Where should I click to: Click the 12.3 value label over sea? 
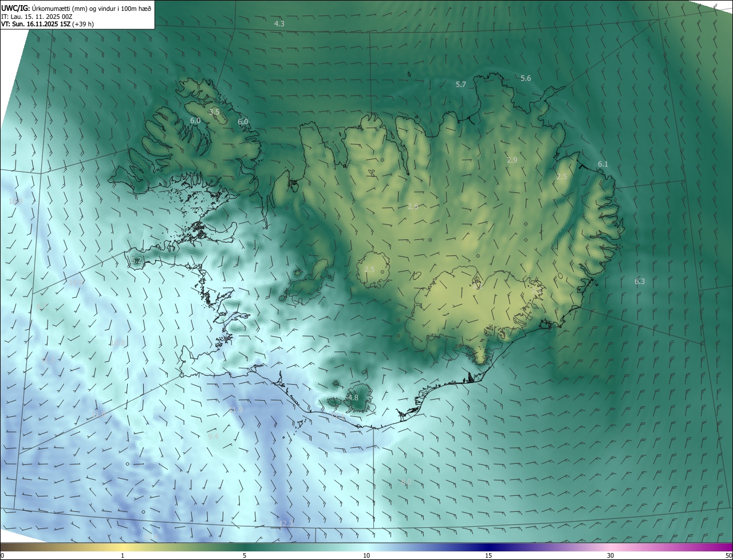pyautogui.click(x=286, y=523)
